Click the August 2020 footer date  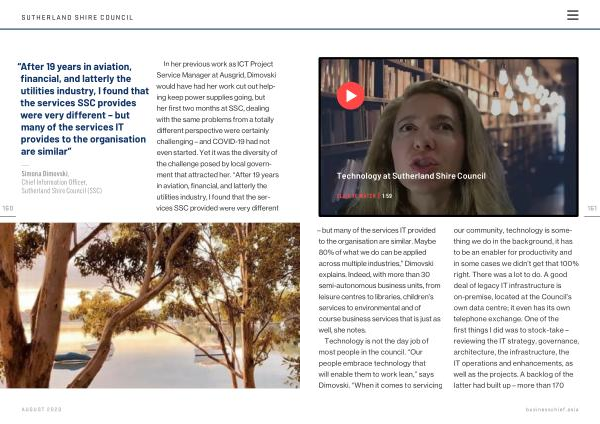pos(41,409)
